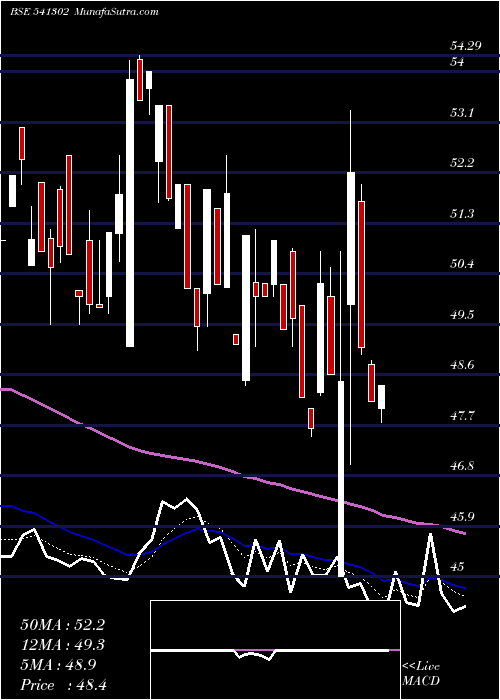Click the 53.1 price axis label
Viewport: 500px width, 700px height.
click(x=462, y=113)
